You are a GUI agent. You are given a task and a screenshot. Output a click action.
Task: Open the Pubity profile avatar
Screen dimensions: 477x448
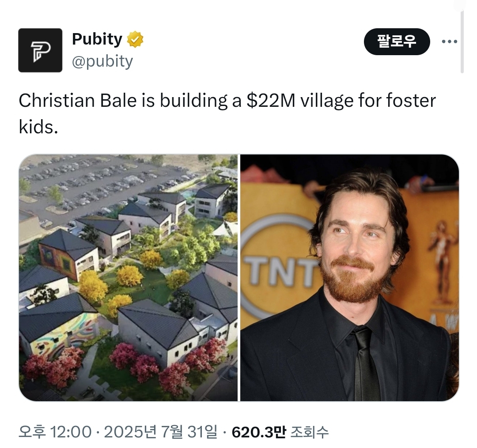coord(40,50)
